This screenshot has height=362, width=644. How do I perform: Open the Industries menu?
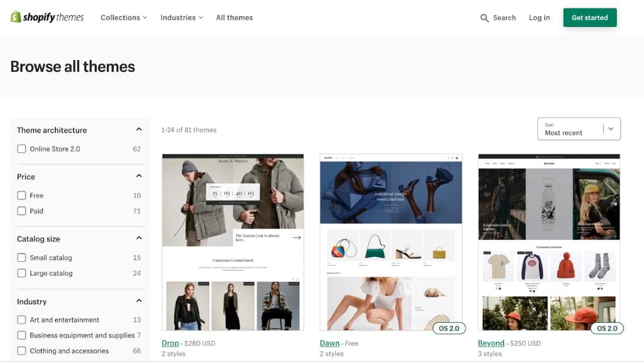click(x=181, y=18)
